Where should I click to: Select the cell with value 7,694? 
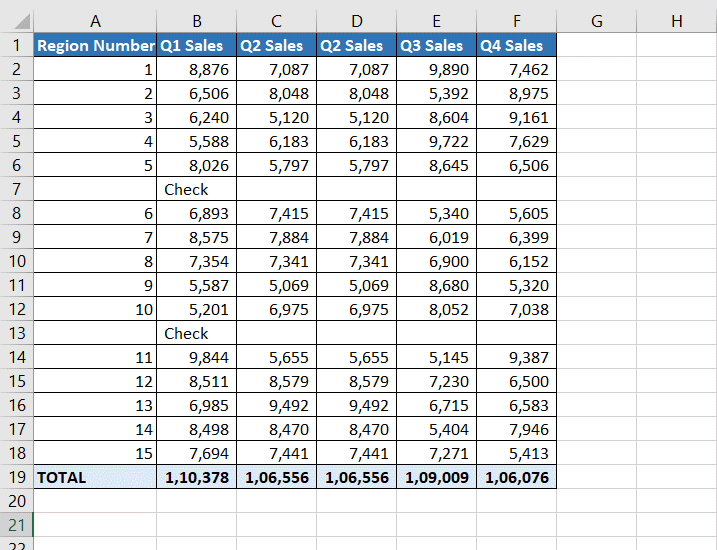coord(197,453)
